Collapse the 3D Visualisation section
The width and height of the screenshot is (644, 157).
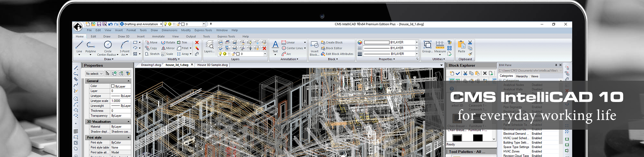129,122
